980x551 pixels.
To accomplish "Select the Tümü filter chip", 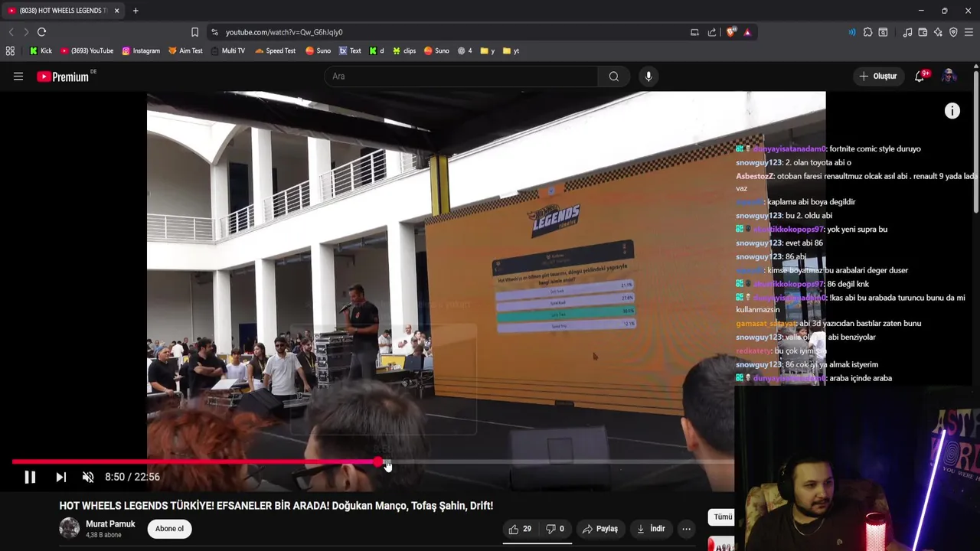I will point(722,517).
